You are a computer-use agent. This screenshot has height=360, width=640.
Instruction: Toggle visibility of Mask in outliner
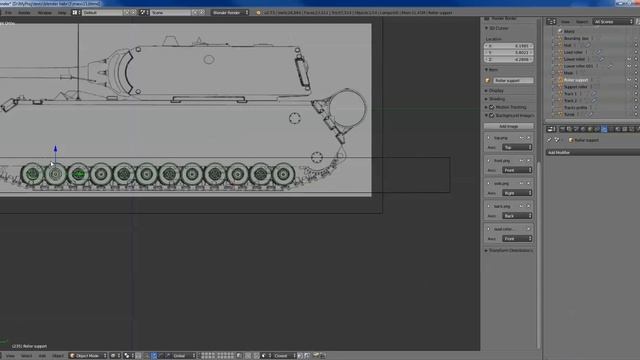[x=629, y=73]
